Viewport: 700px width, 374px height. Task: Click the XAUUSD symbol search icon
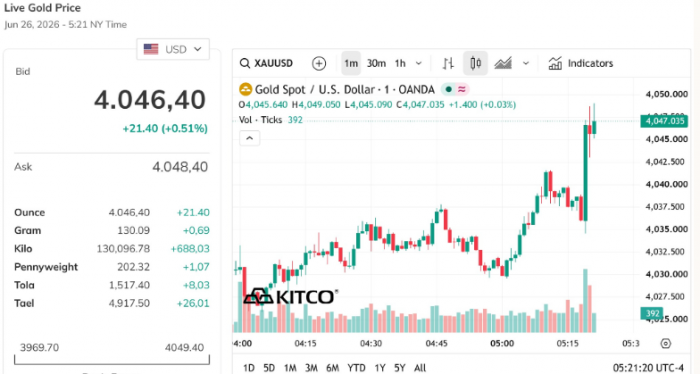[245, 63]
